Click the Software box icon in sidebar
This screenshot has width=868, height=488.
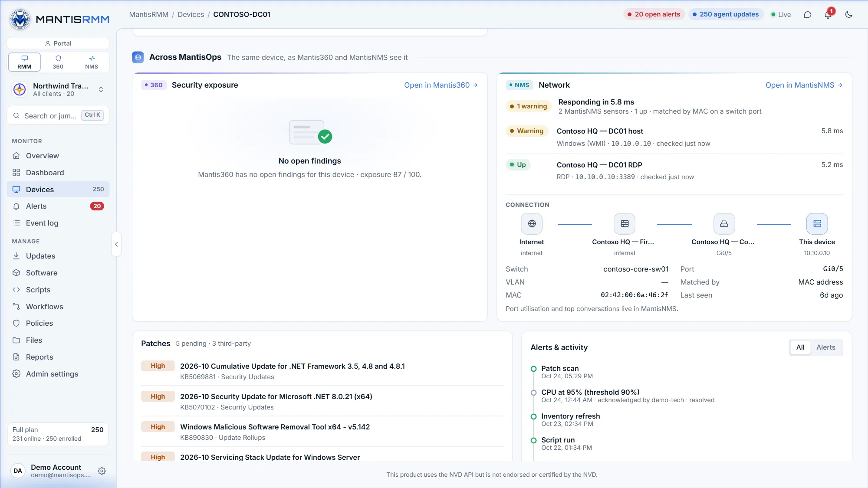16,273
